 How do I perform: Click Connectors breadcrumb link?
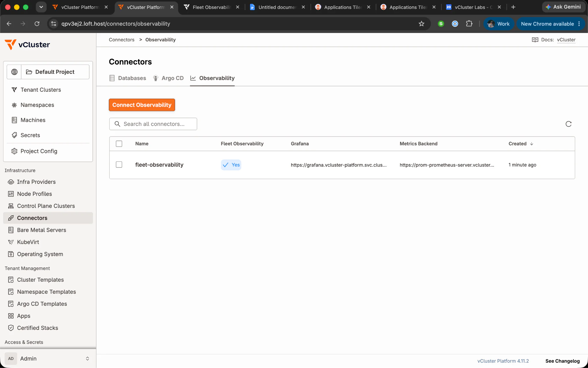point(121,40)
